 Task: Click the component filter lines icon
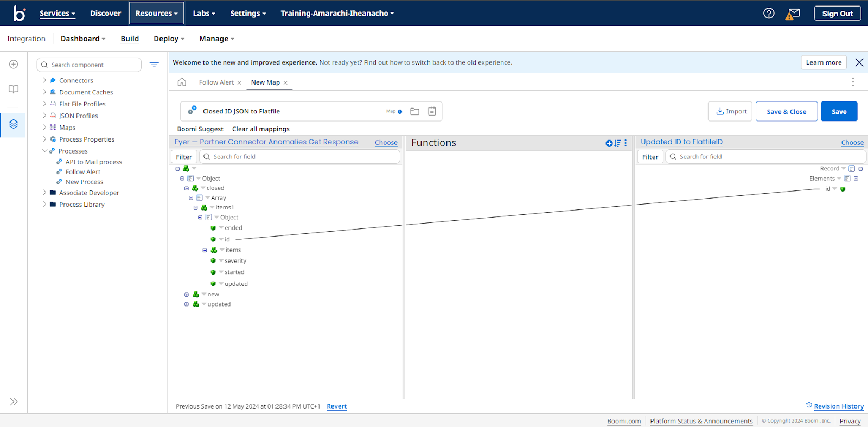pyautogui.click(x=154, y=65)
